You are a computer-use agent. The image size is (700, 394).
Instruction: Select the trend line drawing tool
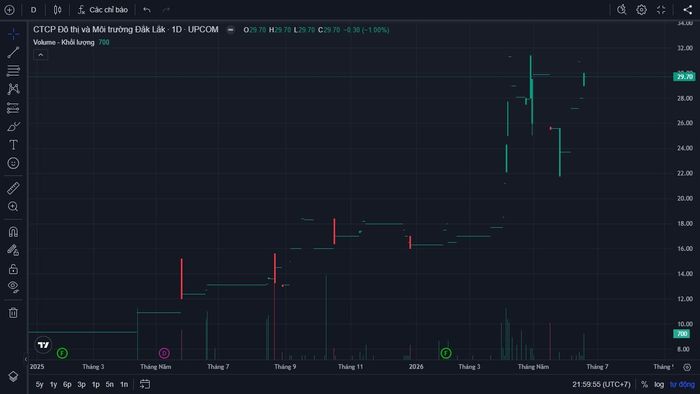[13, 52]
